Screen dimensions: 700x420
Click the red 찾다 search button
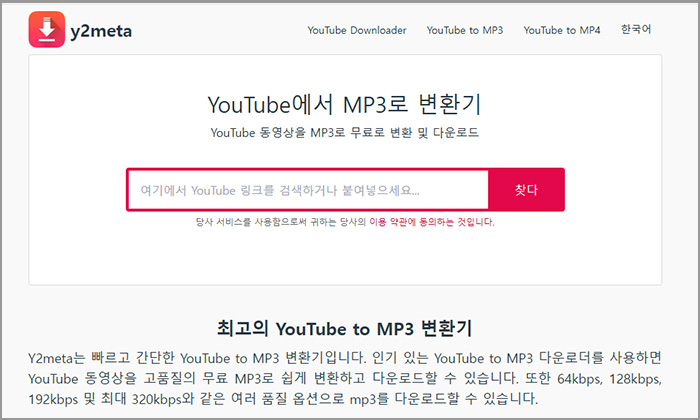(526, 190)
